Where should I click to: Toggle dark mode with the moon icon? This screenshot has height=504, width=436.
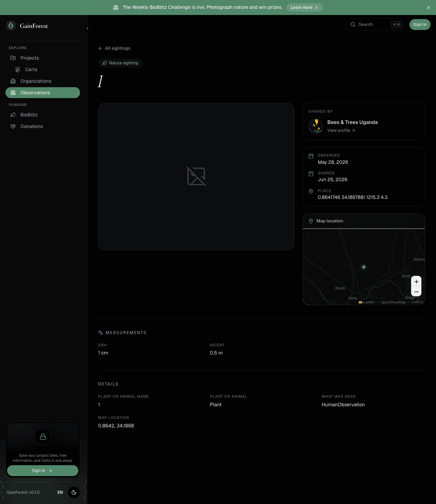pos(74,492)
